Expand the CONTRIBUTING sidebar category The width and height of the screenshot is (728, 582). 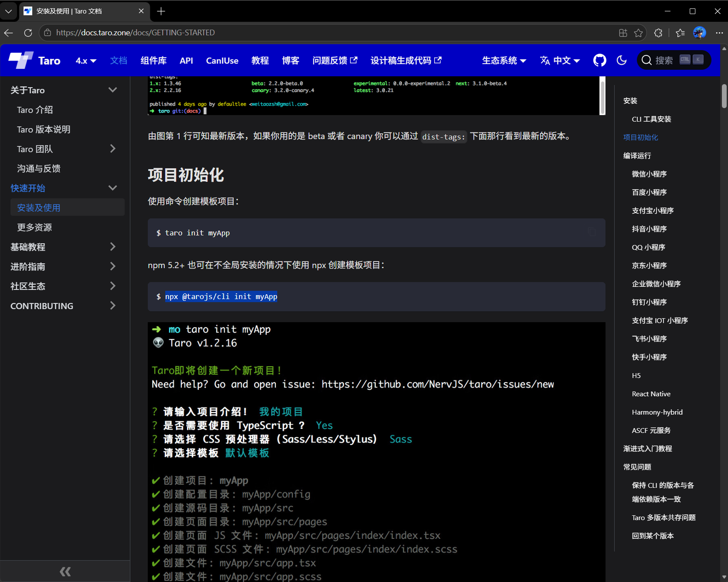coord(112,306)
